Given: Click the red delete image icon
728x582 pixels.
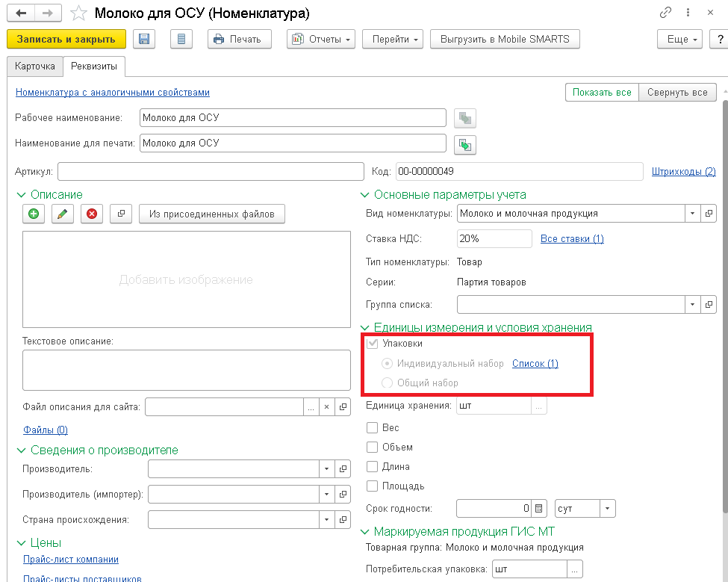Looking at the screenshot, I should pyautogui.click(x=91, y=214).
